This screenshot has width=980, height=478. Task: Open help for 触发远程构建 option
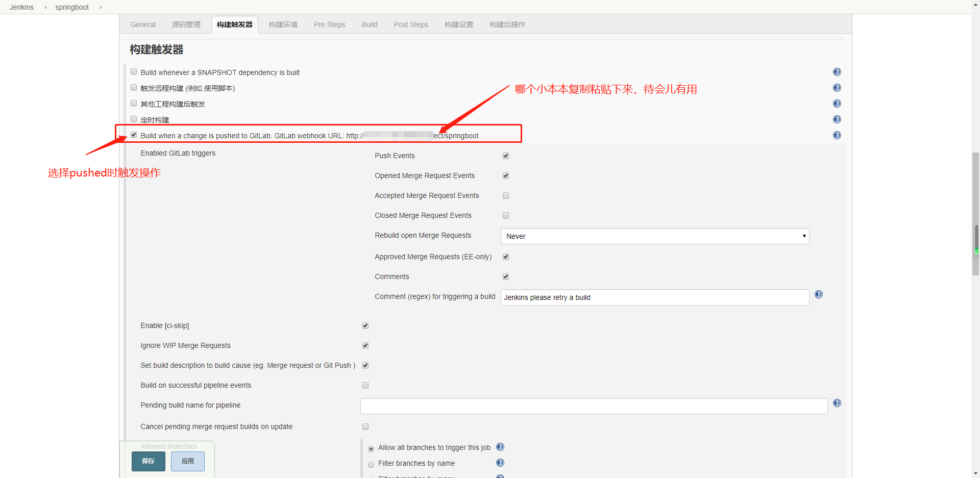click(837, 88)
